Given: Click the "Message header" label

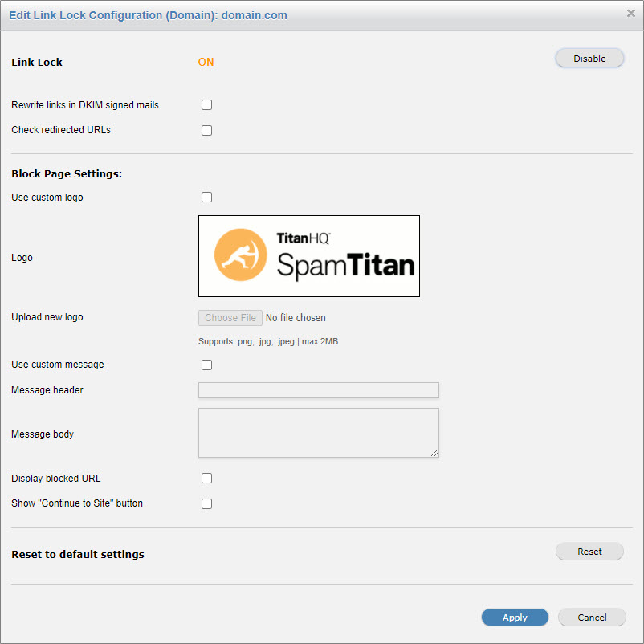Looking at the screenshot, I should [x=47, y=390].
